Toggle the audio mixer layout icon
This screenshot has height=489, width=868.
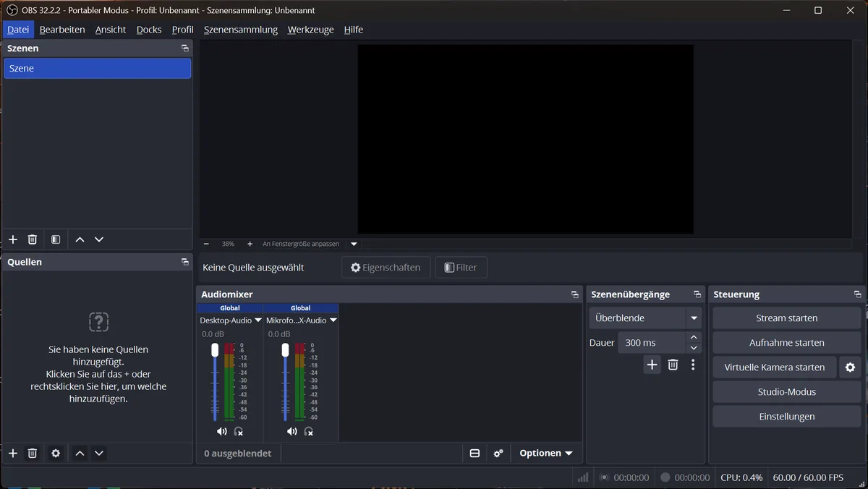(475, 454)
